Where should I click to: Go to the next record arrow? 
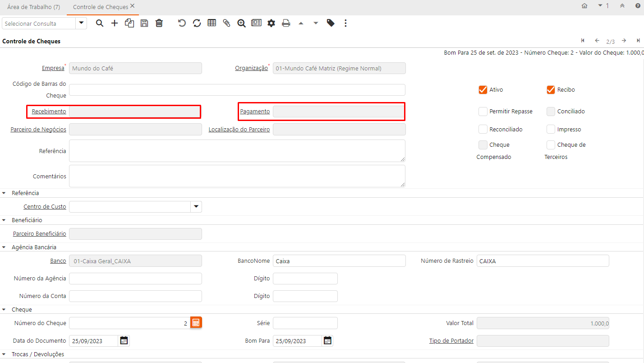point(624,41)
